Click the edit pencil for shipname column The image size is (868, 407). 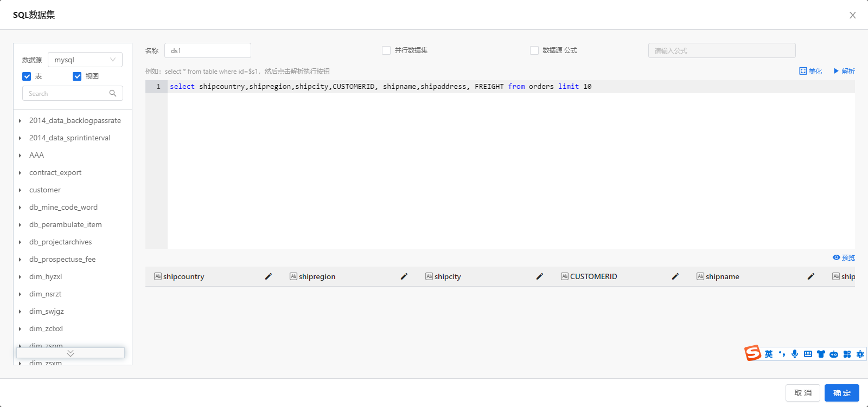pos(811,276)
